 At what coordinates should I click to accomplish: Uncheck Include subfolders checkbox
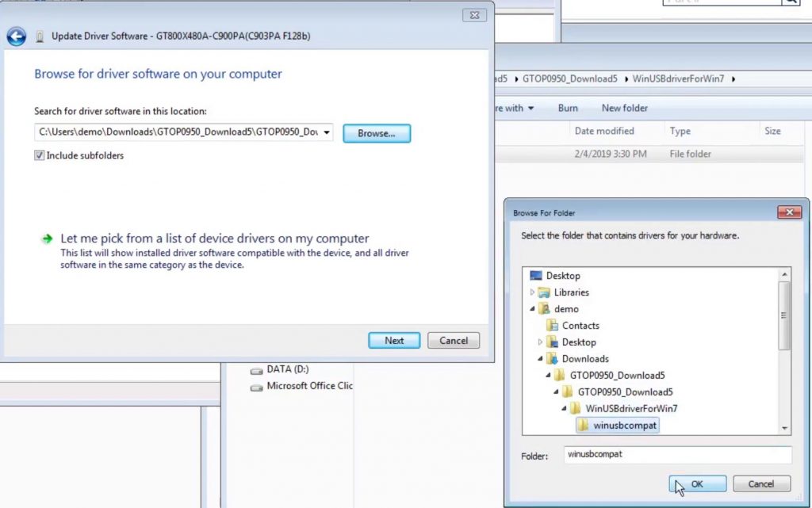(x=39, y=156)
